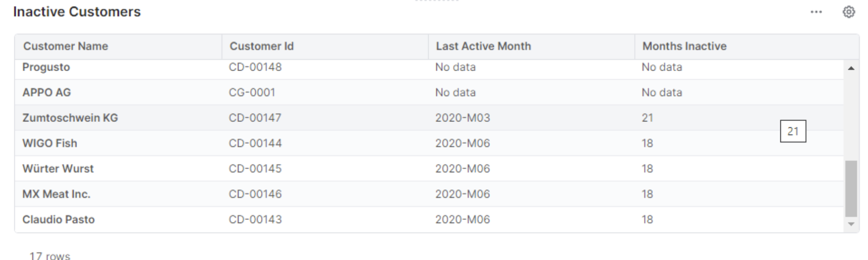The height and width of the screenshot is (260, 868).
Task: Click scrollbar up arrow in table
Action: [850, 68]
